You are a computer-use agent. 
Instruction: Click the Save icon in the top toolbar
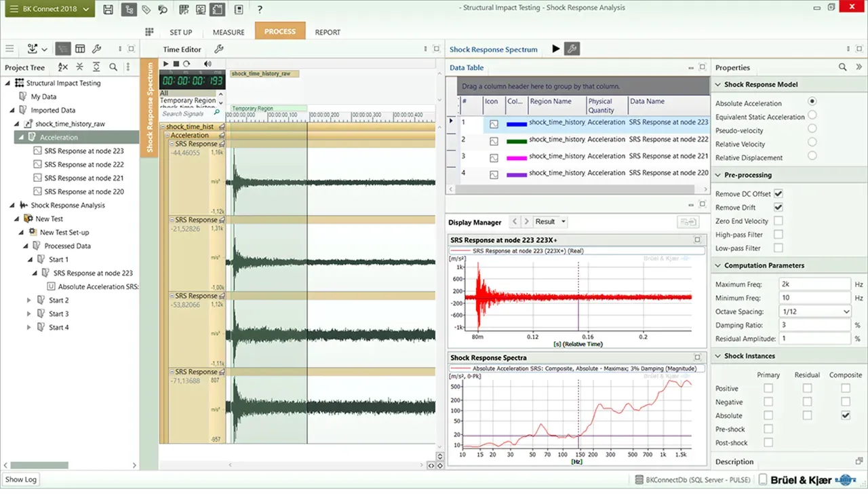(x=108, y=9)
